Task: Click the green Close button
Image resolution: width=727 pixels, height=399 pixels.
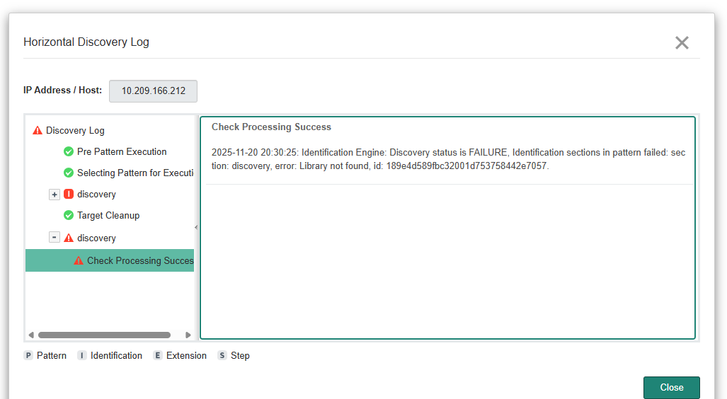Action: tap(671, 387)
